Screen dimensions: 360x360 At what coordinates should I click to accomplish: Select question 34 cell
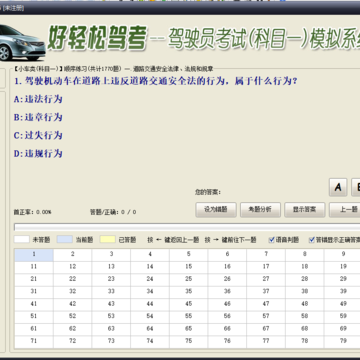(x=150, y=292)
